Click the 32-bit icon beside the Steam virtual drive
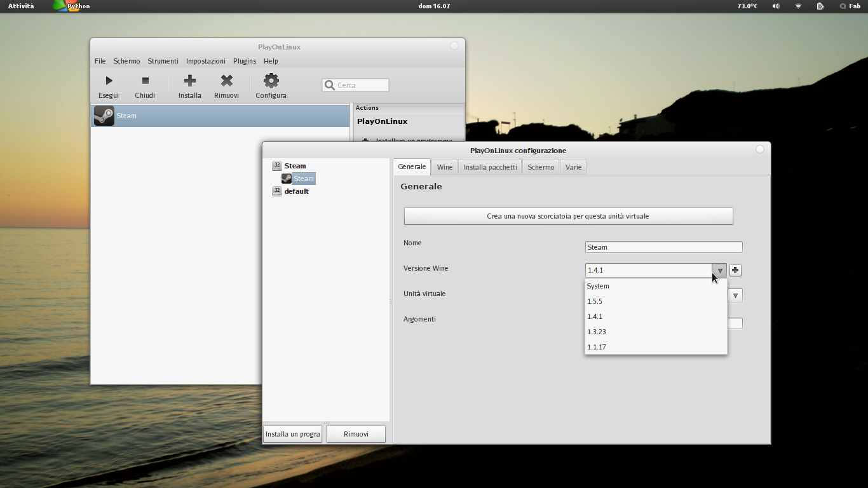The width and height of the screenshot is (868, 488). pos(276,166)
